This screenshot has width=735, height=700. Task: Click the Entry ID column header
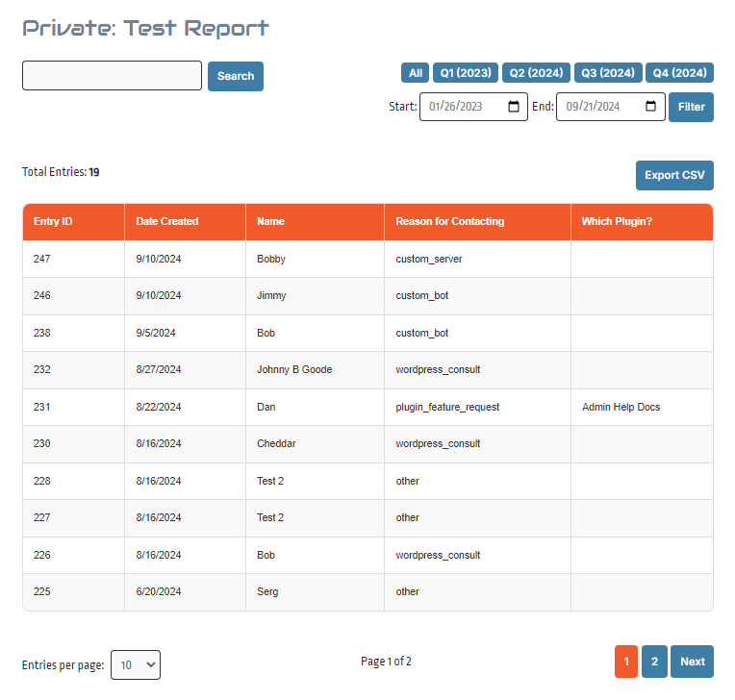click(x=53, y=221)
